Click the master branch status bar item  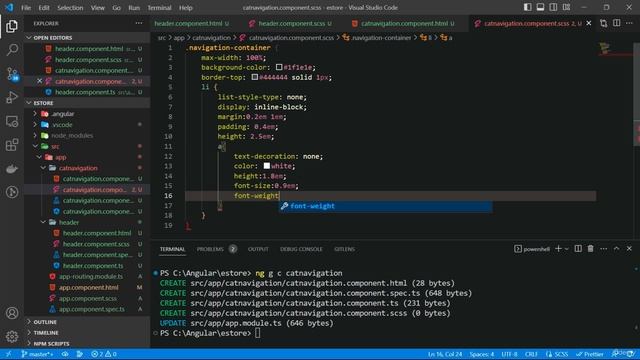37,354
